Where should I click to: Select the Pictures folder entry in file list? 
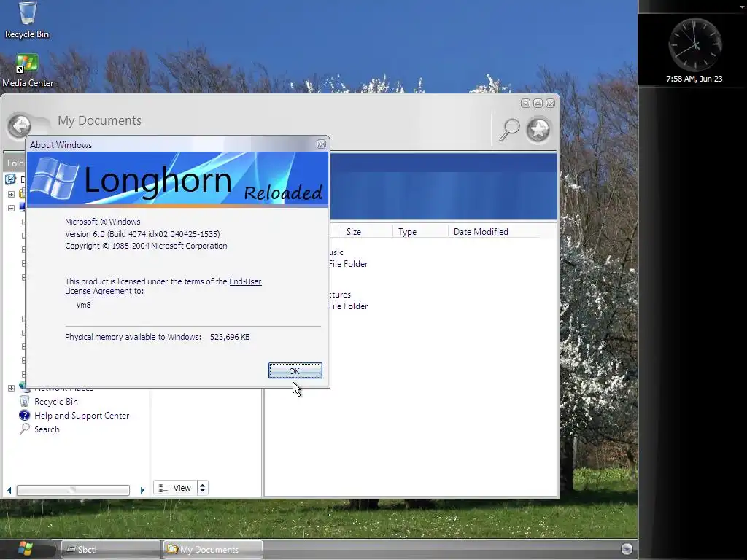pyautogui.click(x=348, y=300)
